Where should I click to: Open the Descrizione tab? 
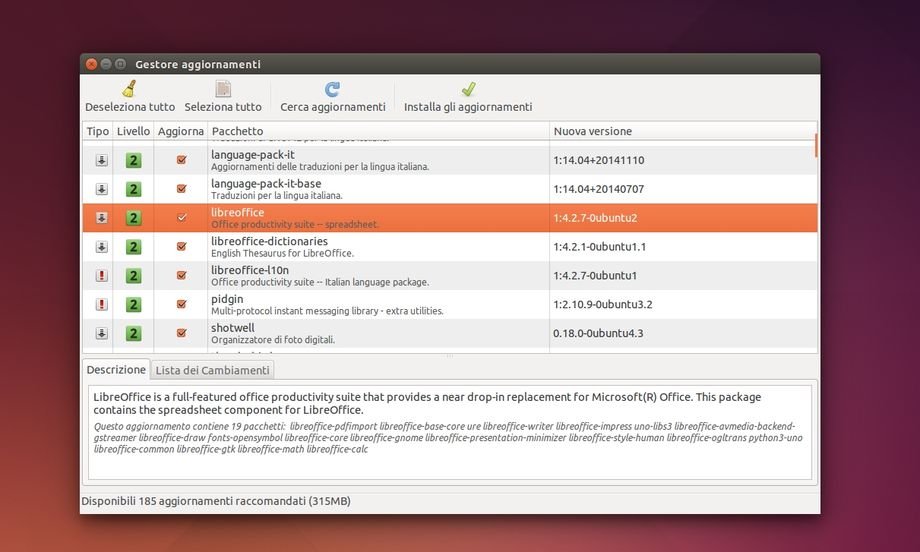click(116, 369)
